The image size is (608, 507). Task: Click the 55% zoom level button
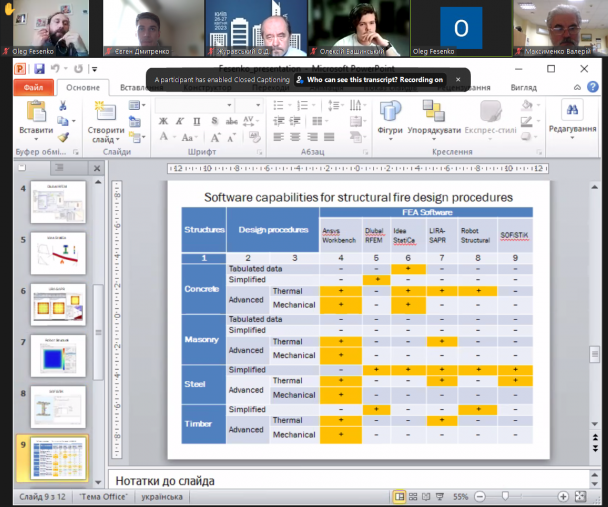click(x=461, y=497)
